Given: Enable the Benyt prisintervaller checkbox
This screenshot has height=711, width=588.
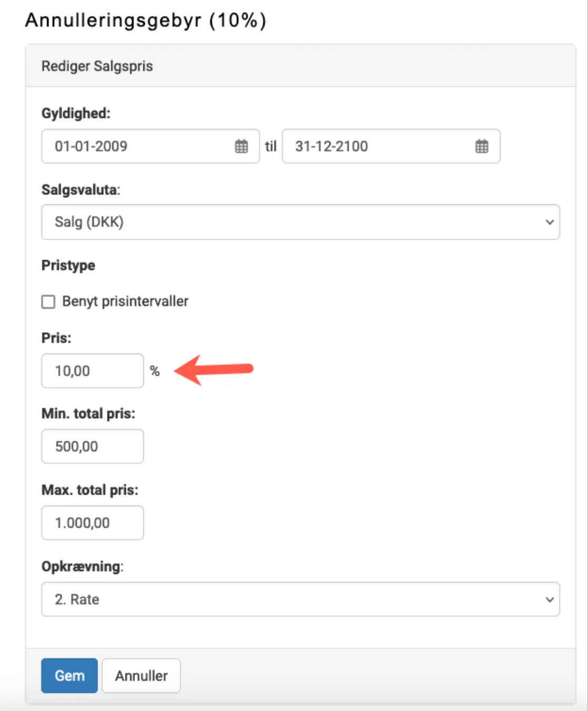Looking at the screenshot, I should (x=48, y=301).
